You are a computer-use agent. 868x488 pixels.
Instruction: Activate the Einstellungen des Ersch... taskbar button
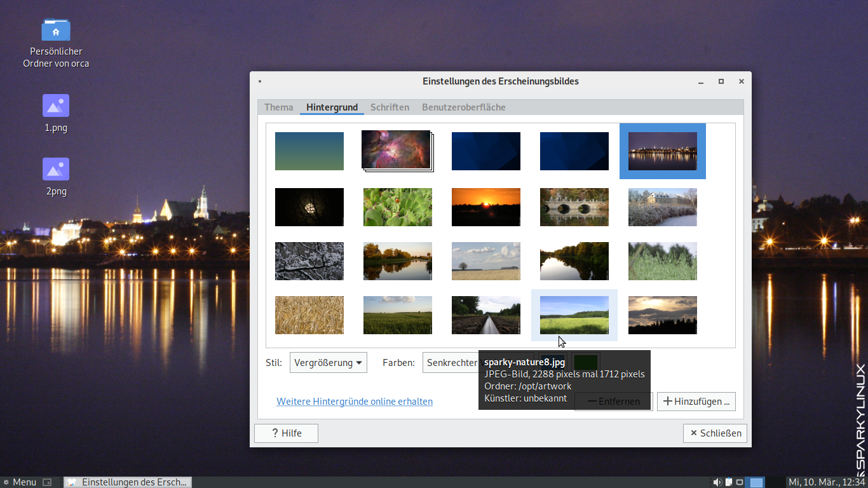128,482
